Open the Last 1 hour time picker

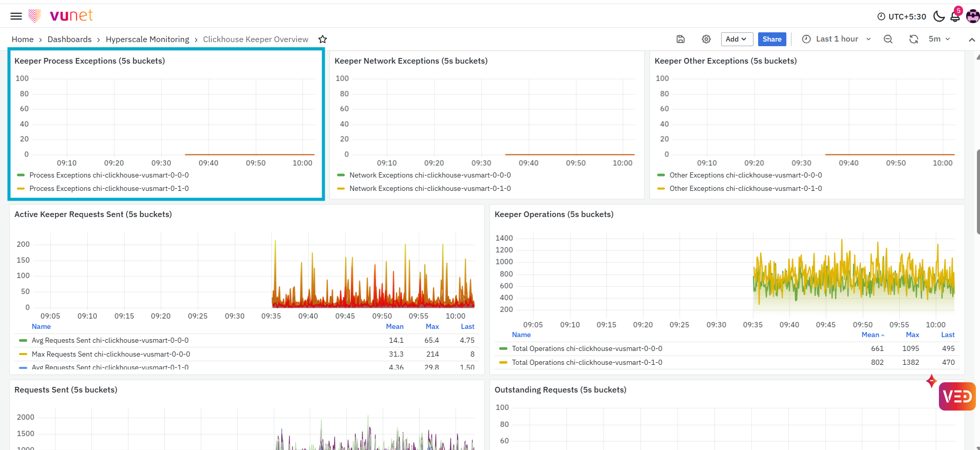(837, 39)
